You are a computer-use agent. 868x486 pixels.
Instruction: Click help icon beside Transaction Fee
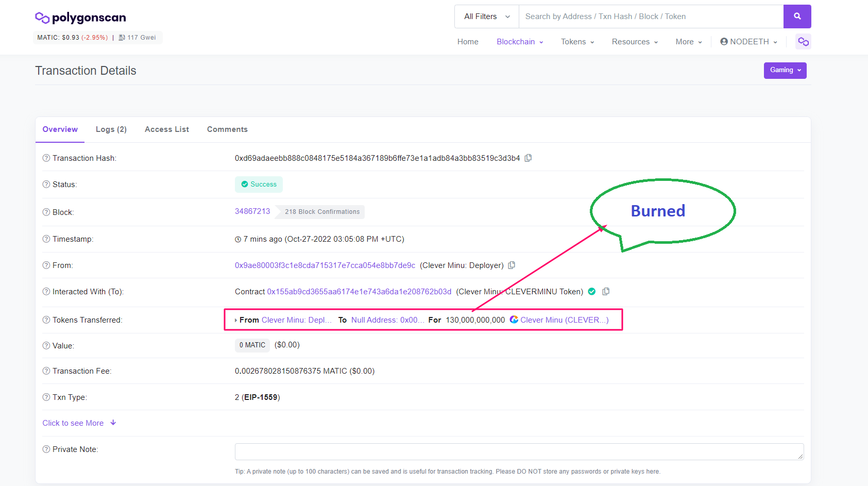tap(46, 371)
